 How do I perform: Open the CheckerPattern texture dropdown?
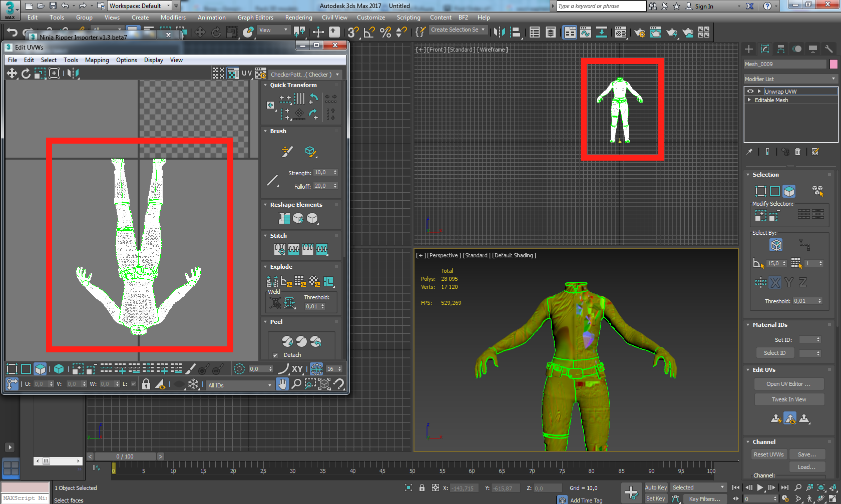click(305, 75)
